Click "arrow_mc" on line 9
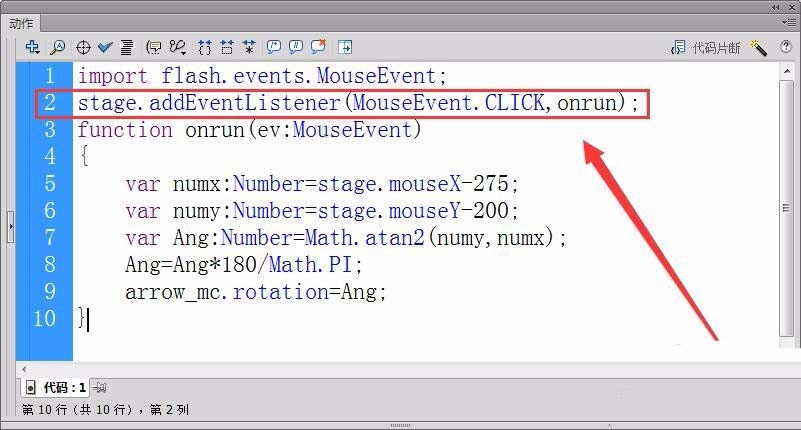801x430 pixels. click(x=173, y=292)
